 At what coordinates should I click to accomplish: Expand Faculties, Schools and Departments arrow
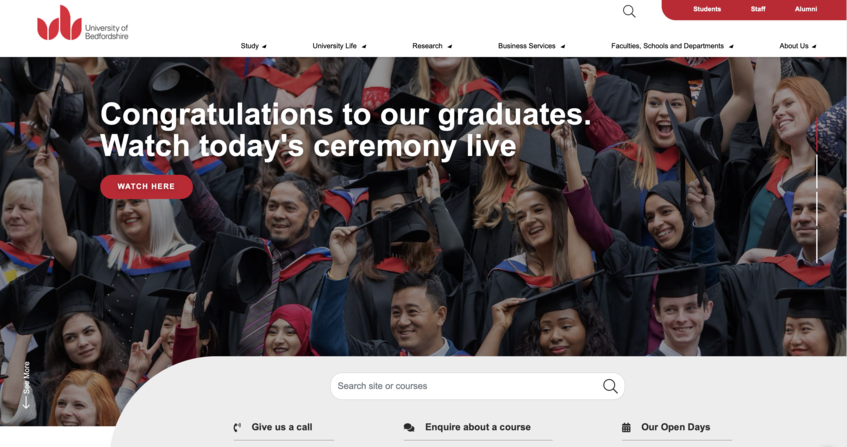click(731, 46)
